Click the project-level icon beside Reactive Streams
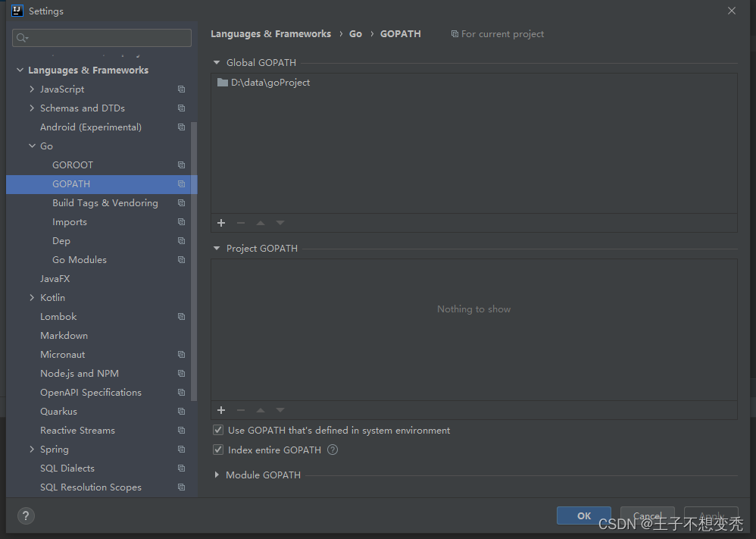 pos(181,431)
